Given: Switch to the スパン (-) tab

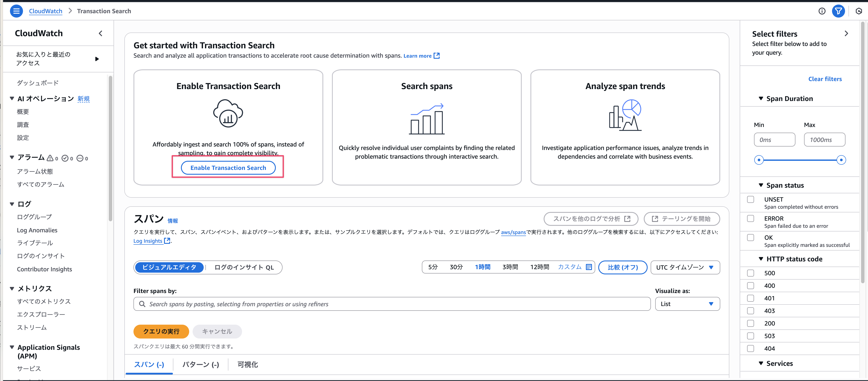Looking at the screenshot, I should click(x=149, y=365).
